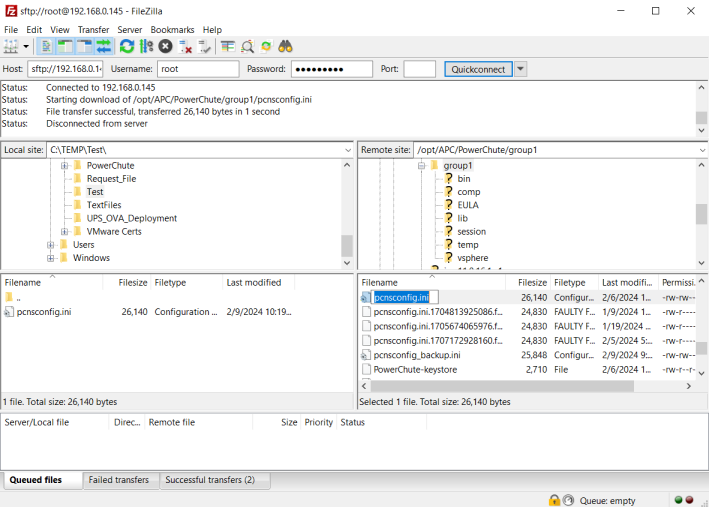Click the Quickconnect button

coord(478,69)
